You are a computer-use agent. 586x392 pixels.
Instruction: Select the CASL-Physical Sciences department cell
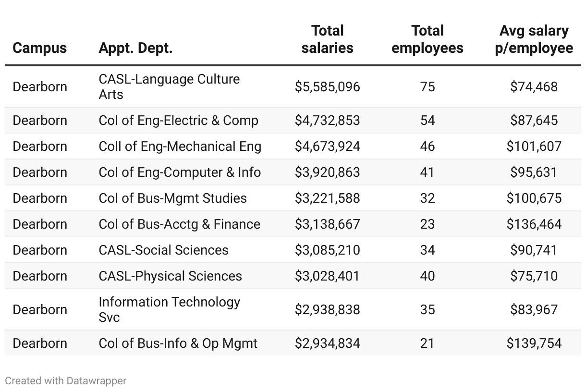tap(170, 276)
